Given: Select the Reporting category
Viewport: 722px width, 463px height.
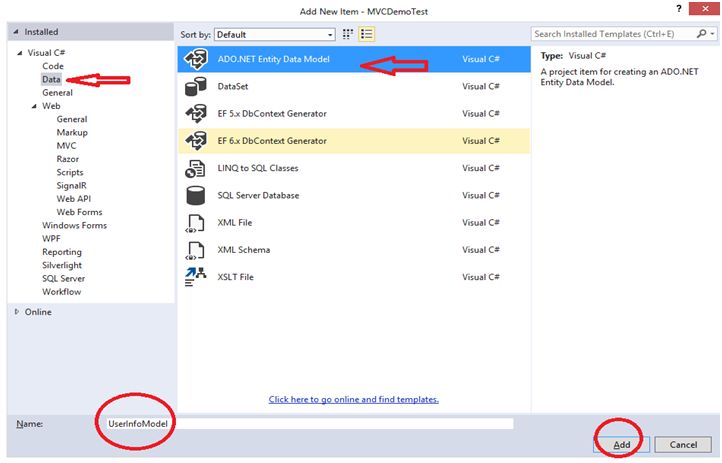Looking at the screenshot, I should [x=62, y=252].
